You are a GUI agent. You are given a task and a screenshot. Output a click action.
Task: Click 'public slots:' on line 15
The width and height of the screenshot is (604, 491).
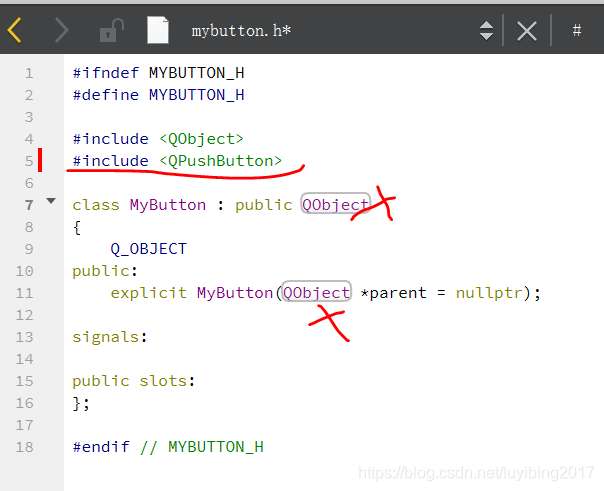134,381
